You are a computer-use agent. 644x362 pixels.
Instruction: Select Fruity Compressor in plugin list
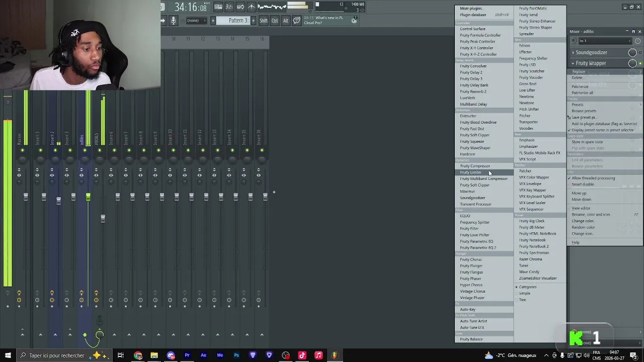pos(484,166)
